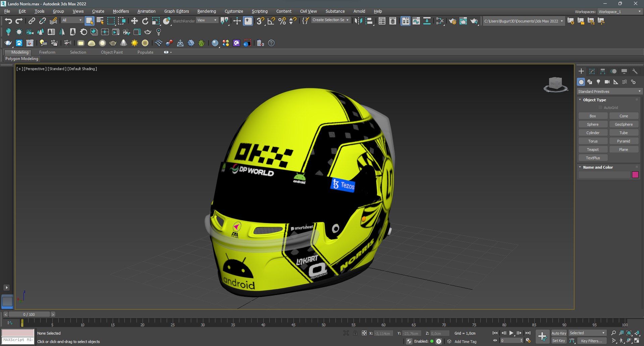This screenshot has height=346, width=644.
Task: Toggle 3D Snaps icon
Action: coord(261,21)
